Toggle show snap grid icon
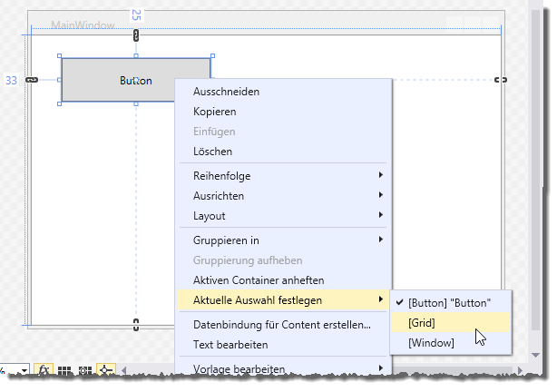The image size is (557, 392). point(64,371)
